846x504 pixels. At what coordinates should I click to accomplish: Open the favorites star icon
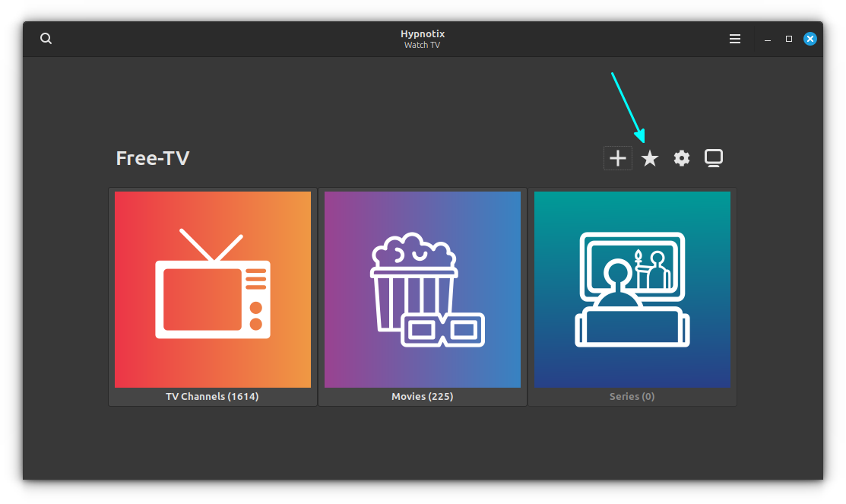click(x=649, y=158)
